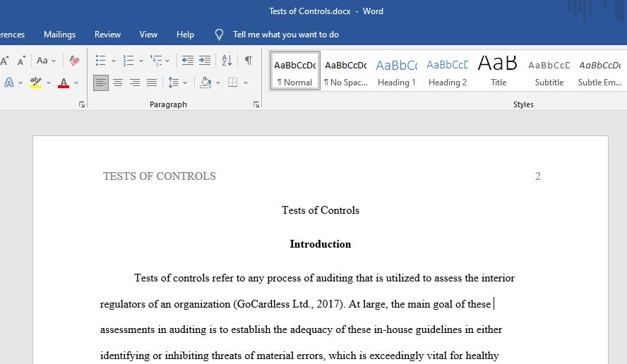Image resolution: width=627 pixels, height=364 pixels.
Task: Apply the Heading 1 style
Action: 397,71
